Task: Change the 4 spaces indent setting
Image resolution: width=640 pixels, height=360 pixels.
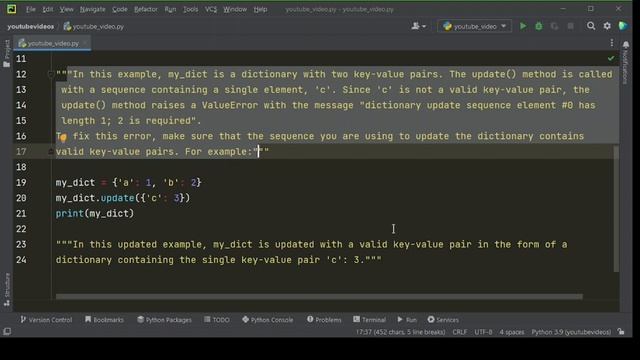Action: [511, 332]
